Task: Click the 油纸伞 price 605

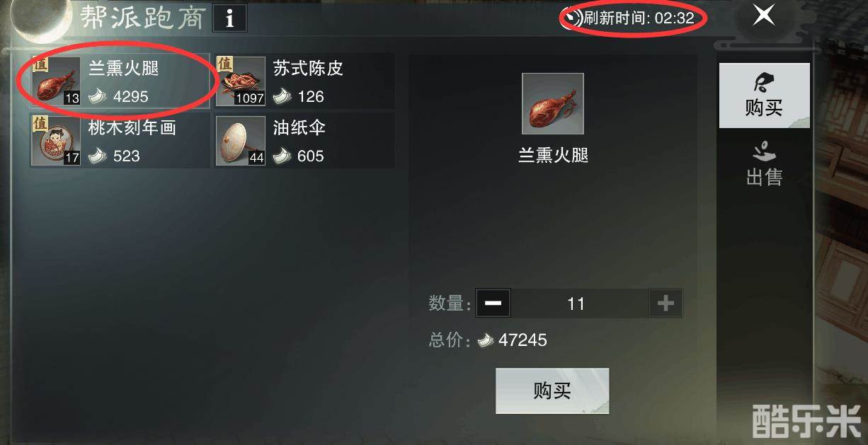Action: (x=311, y=156)
